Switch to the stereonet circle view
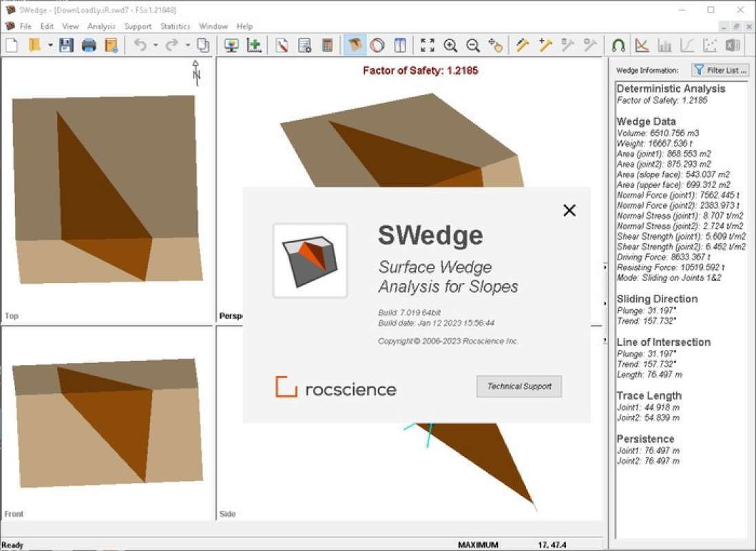This screenshot has width=756, height=551. 377,45
